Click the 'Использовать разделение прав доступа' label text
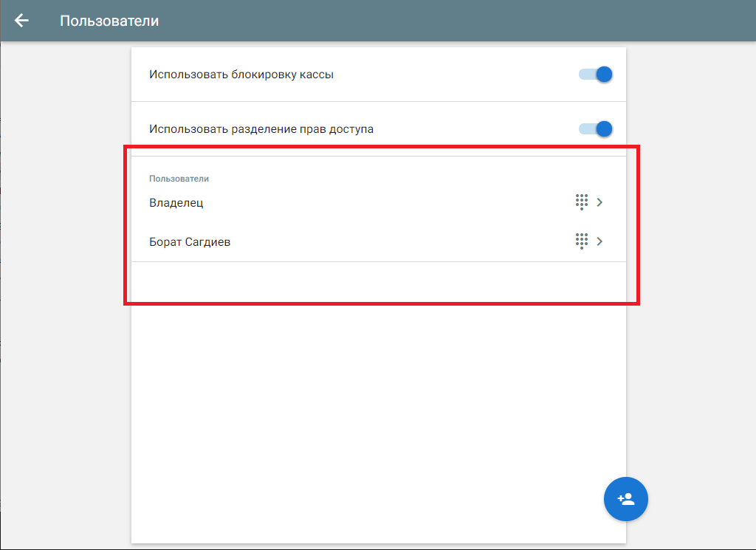This screenshot has height=550, width=756. (261, 129)
